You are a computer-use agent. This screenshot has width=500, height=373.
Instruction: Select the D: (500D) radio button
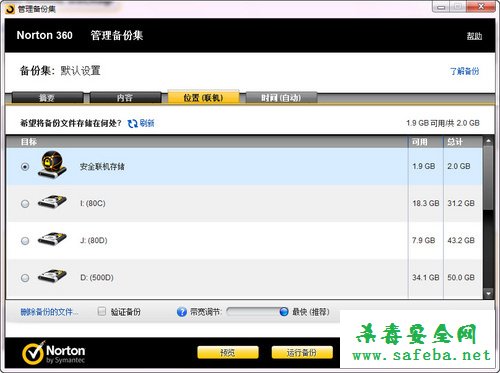coord(25,278)
